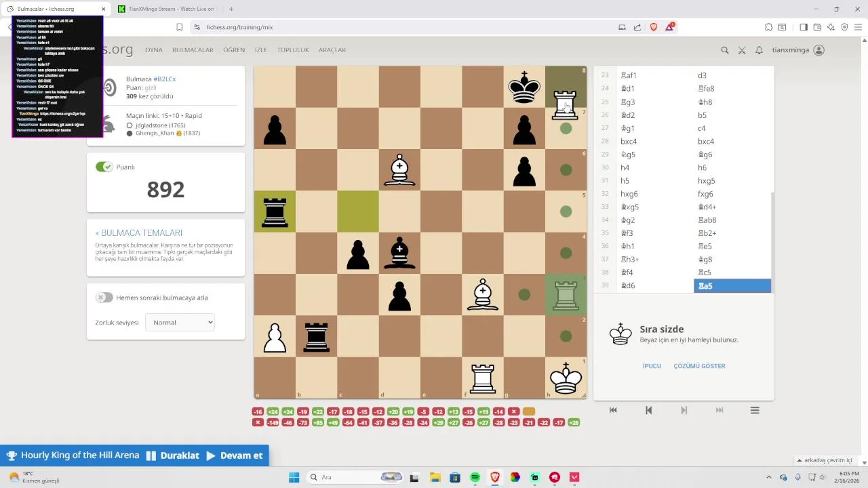
Task: Open the notifications bell icon
Action: 759,50
